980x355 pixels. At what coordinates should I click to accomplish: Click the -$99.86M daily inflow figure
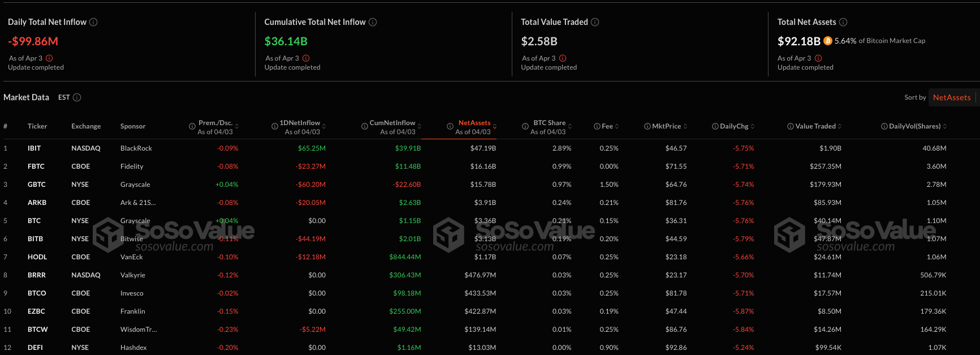coord(33,41)
